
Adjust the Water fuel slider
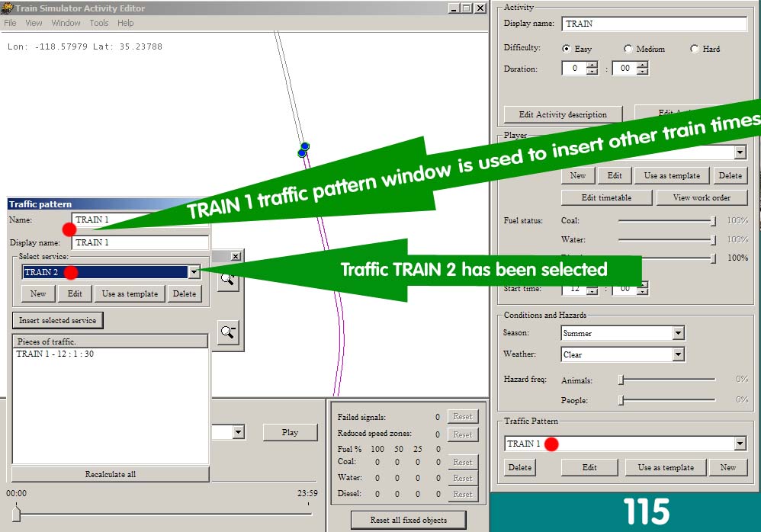tap(713, 239)
